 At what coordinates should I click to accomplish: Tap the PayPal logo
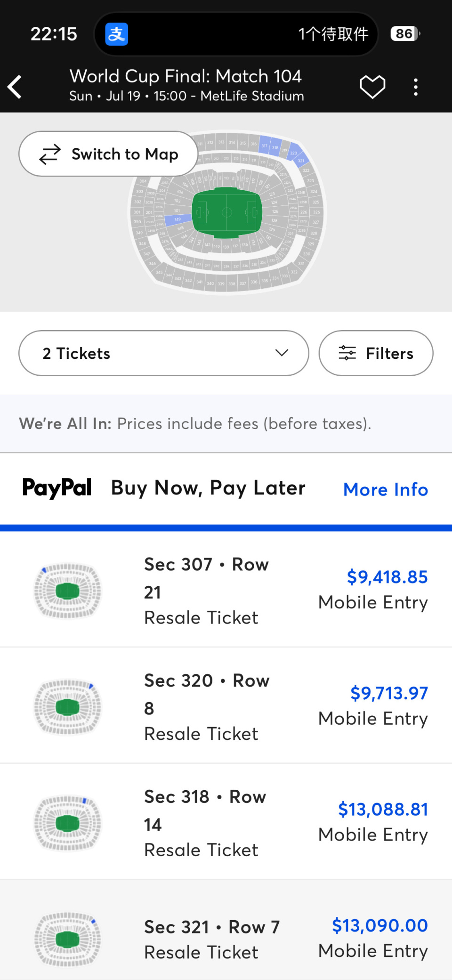(x=57, y=488)
